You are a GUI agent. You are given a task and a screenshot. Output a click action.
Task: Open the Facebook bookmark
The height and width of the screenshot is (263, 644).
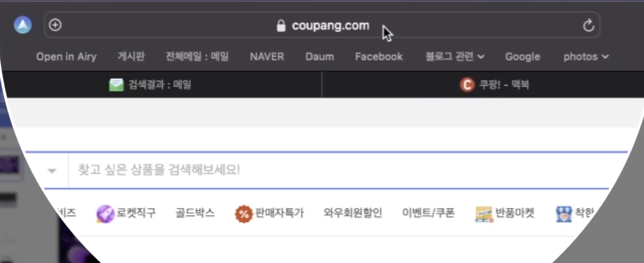[379, 57]
